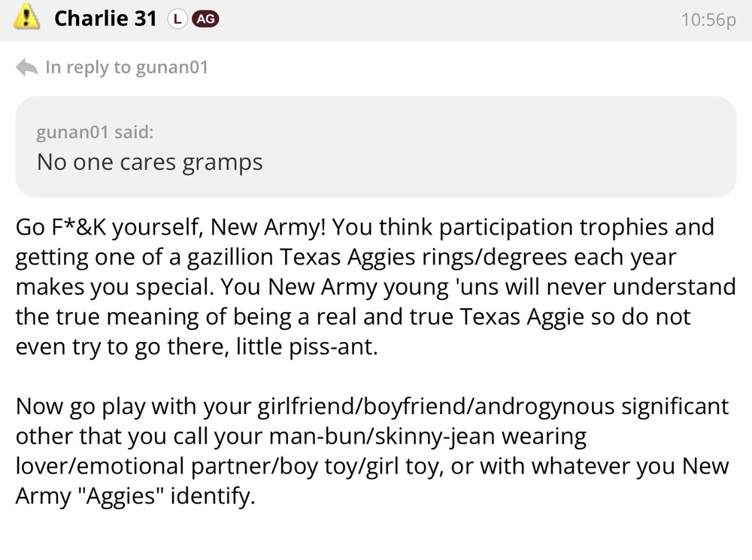Screen dimensions: 752x560
Task: Click the line starting "other that you call"
Action: click(x=301, y=437)
